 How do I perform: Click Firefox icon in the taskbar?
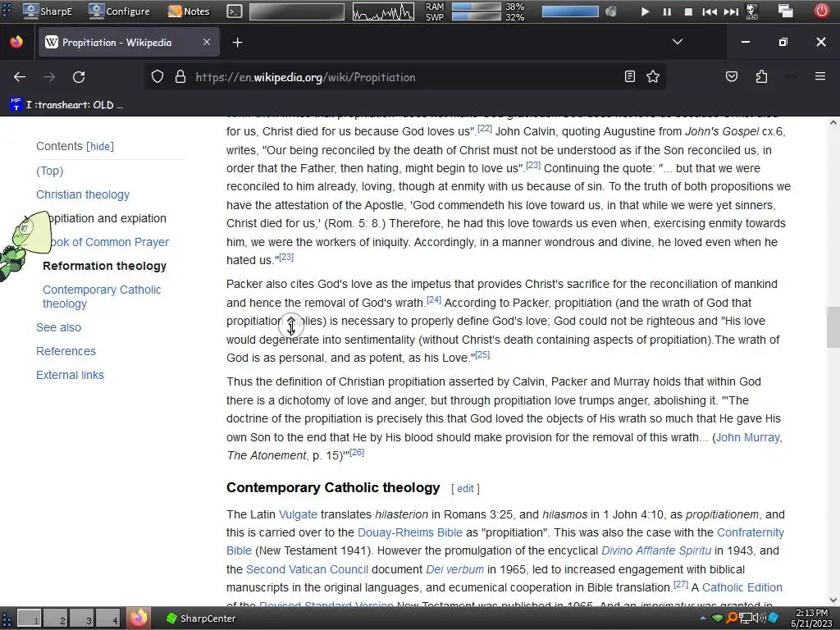click(x=139, y=618)
